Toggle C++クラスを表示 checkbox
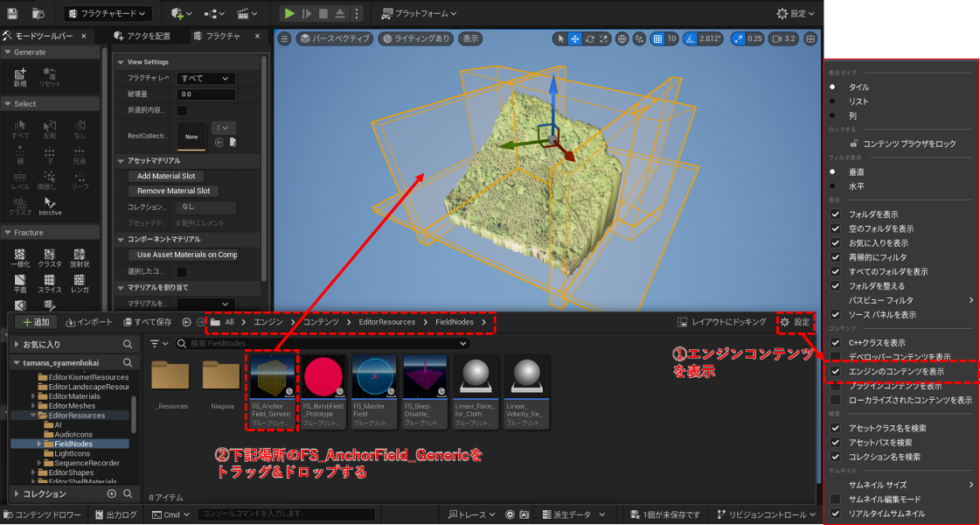The width and height of the screenshot is (980, 525). click(x=836, y=343)
